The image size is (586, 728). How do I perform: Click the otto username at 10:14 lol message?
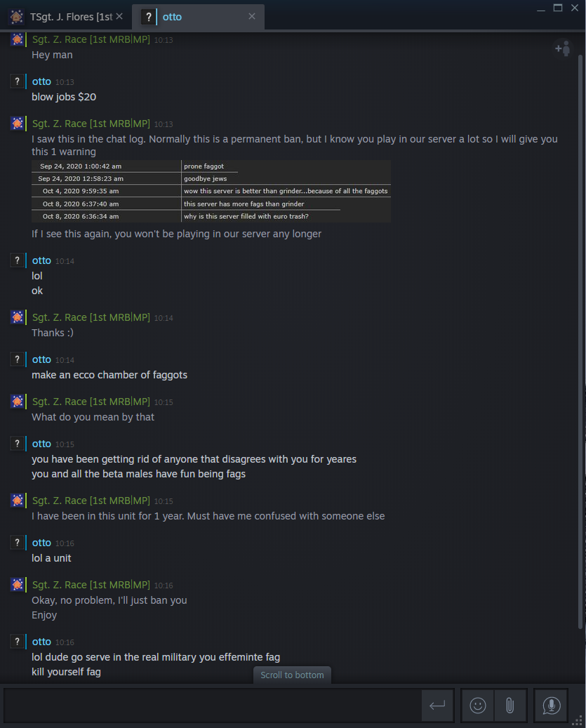(41, 260)
